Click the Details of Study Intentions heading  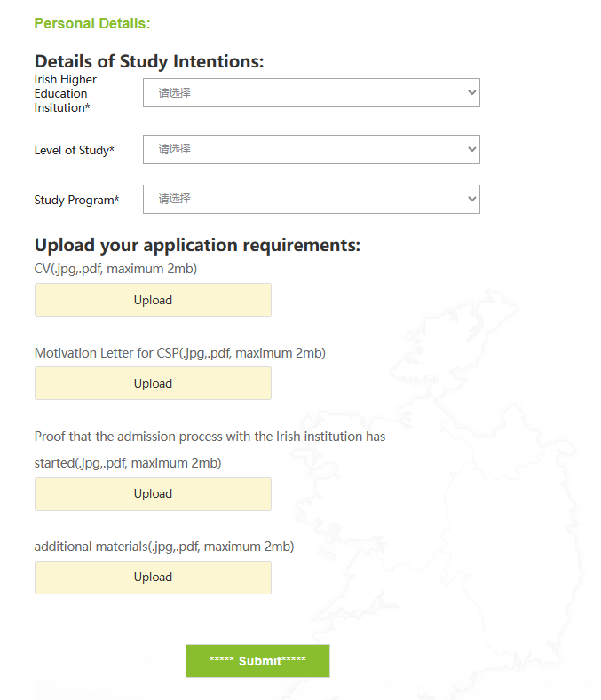point(149,61)
